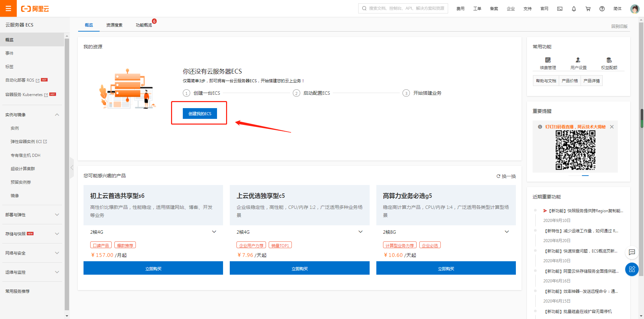Click the Alibaba Cloud logo

(35, 9)
